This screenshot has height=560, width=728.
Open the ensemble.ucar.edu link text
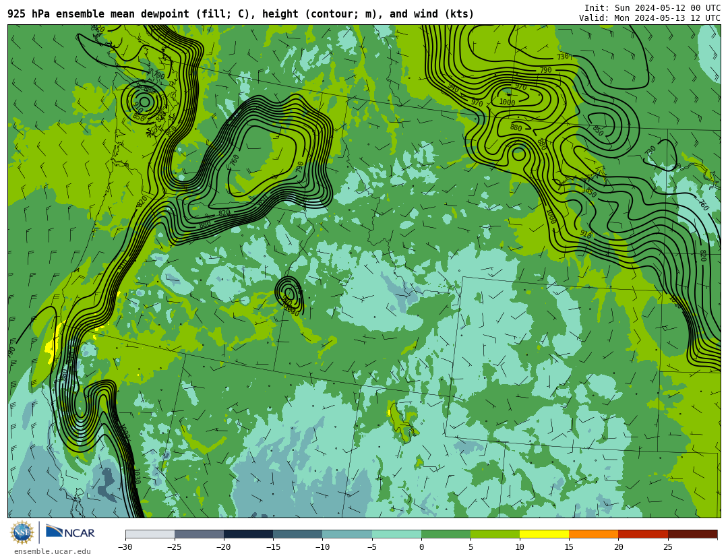tap(53, 552)
